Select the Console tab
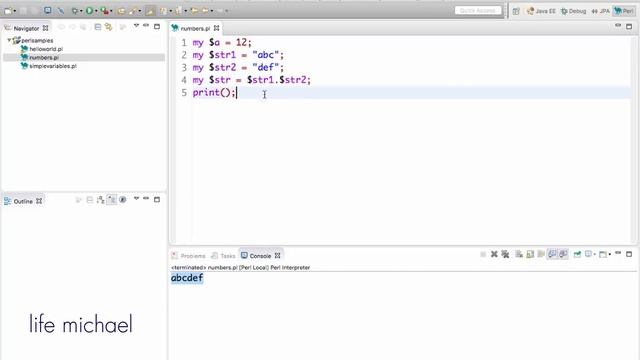This screenshot has width=640, height=360. coord(260,256)
